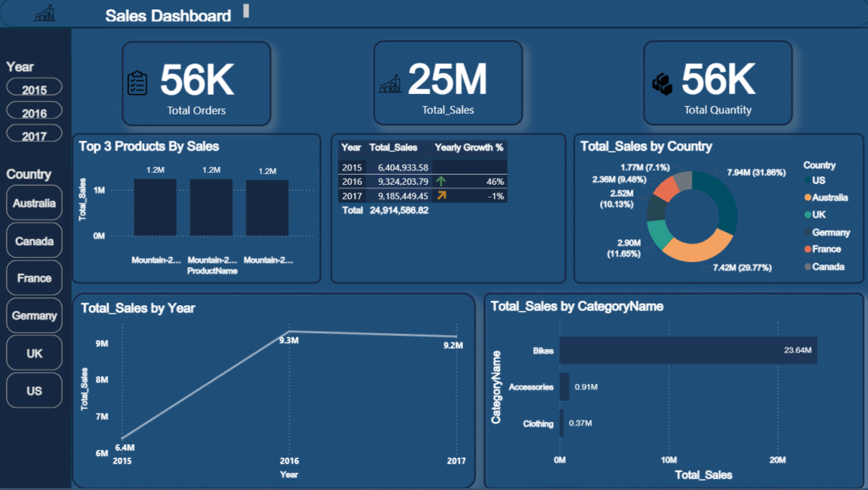Click the orange arrow for 2017 growth
Screen dimensions: 868x490
click(441, 196)
